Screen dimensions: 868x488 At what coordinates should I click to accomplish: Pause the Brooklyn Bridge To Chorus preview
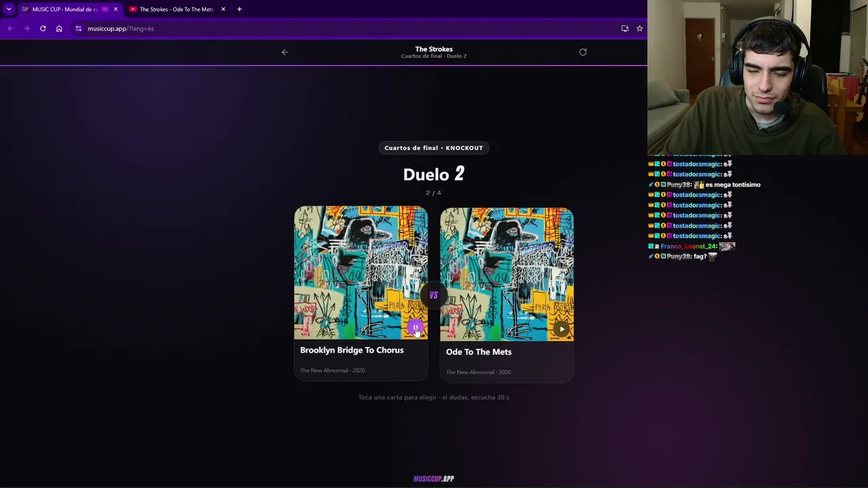pyautogui.click(x=415, y=328)
